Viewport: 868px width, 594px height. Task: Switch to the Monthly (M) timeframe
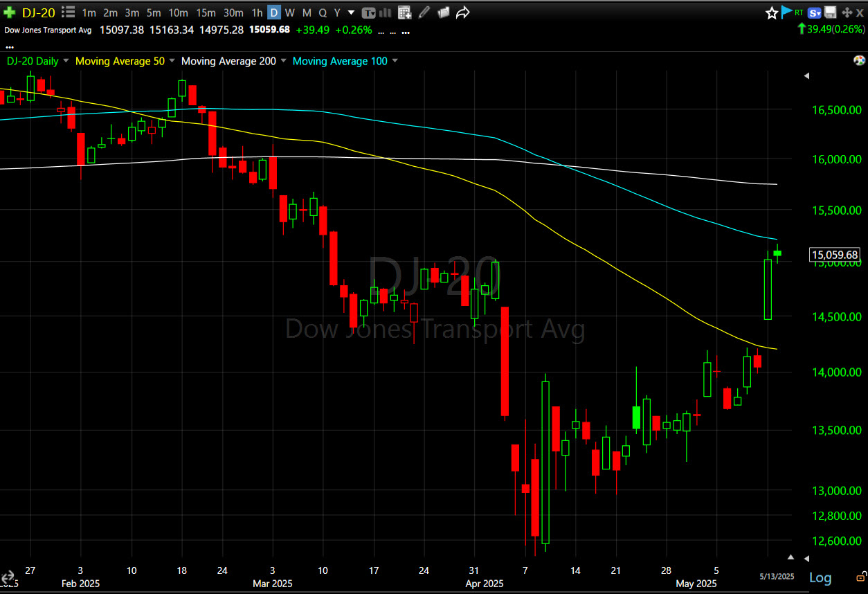(x=307, y=12)
